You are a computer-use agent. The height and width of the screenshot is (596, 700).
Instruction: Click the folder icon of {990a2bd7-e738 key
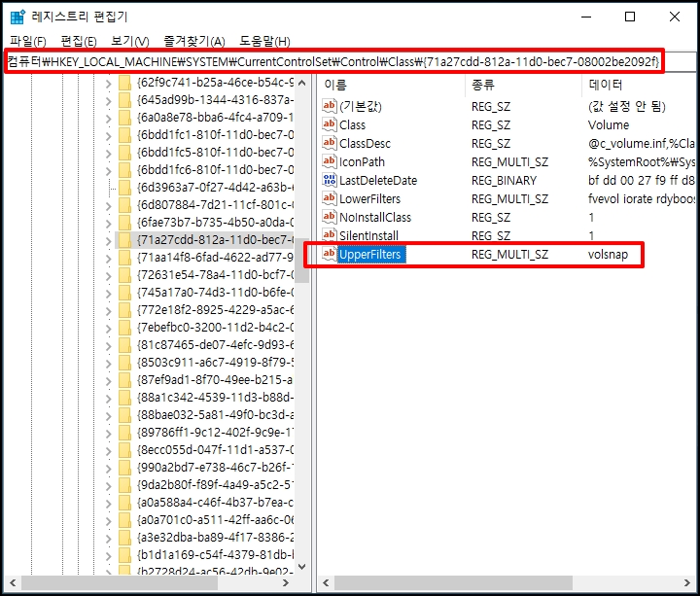(125, 468)
